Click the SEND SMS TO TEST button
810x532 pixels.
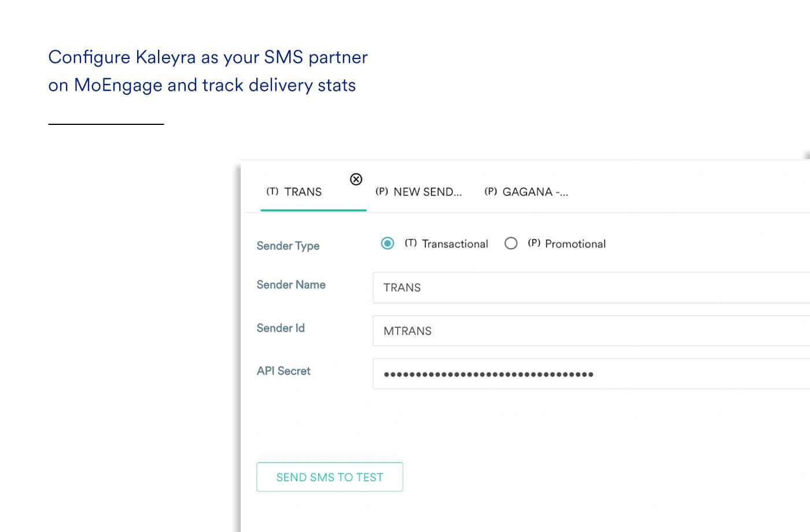[330, 477]
